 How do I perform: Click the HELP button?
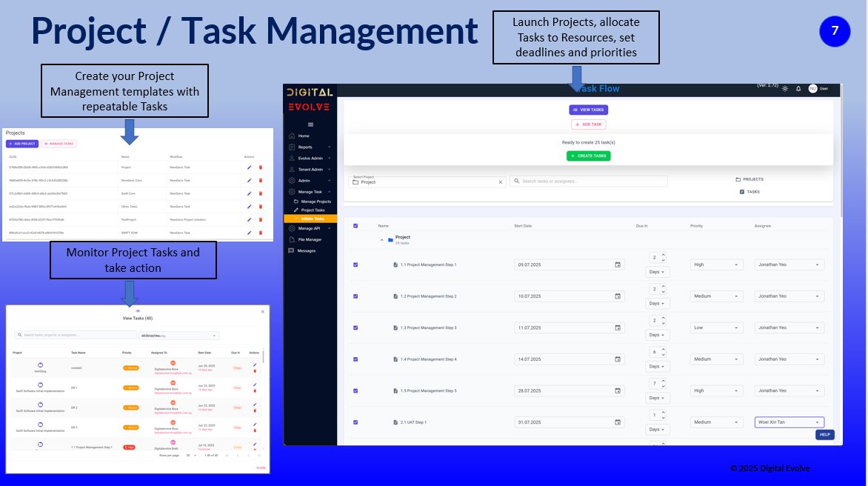[825, 435]
